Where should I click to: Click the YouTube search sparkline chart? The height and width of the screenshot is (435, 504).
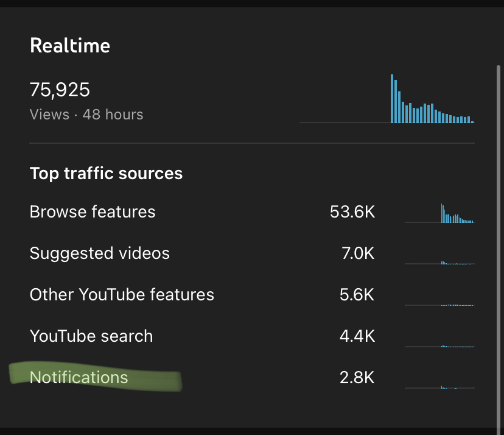click(x=439, y=346)
